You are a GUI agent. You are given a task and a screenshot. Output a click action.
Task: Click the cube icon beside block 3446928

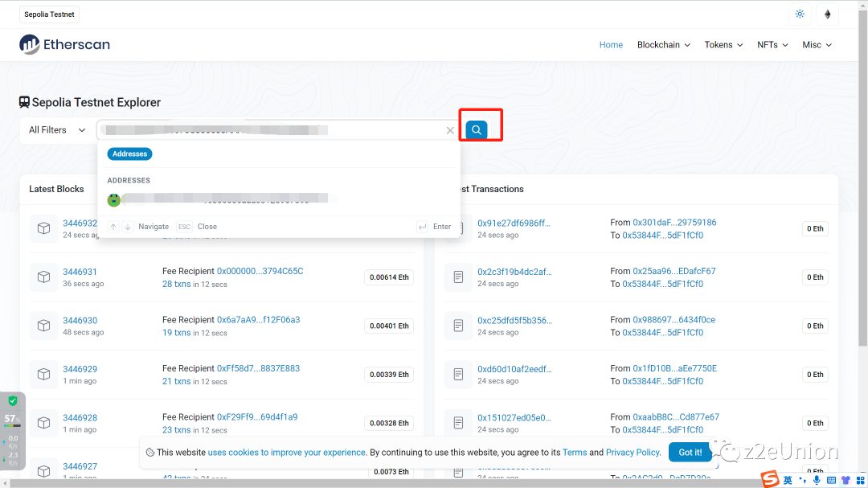[x=43, y=423]
